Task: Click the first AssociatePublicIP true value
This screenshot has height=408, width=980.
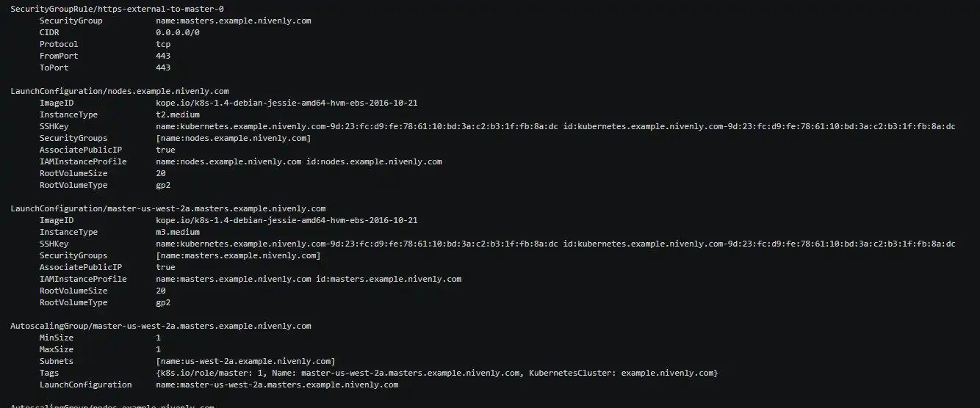Action: tap(165, 150)
